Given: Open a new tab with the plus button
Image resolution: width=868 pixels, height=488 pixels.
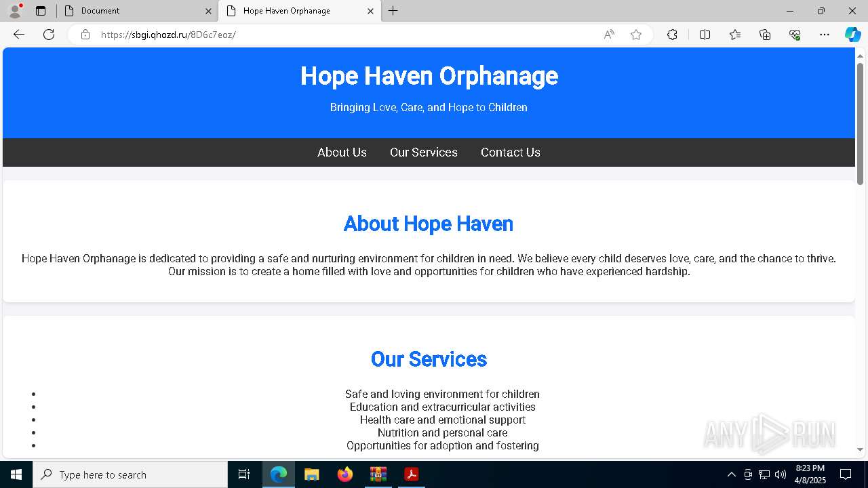Looking at the screenshot, I should (x=393, y=11).
